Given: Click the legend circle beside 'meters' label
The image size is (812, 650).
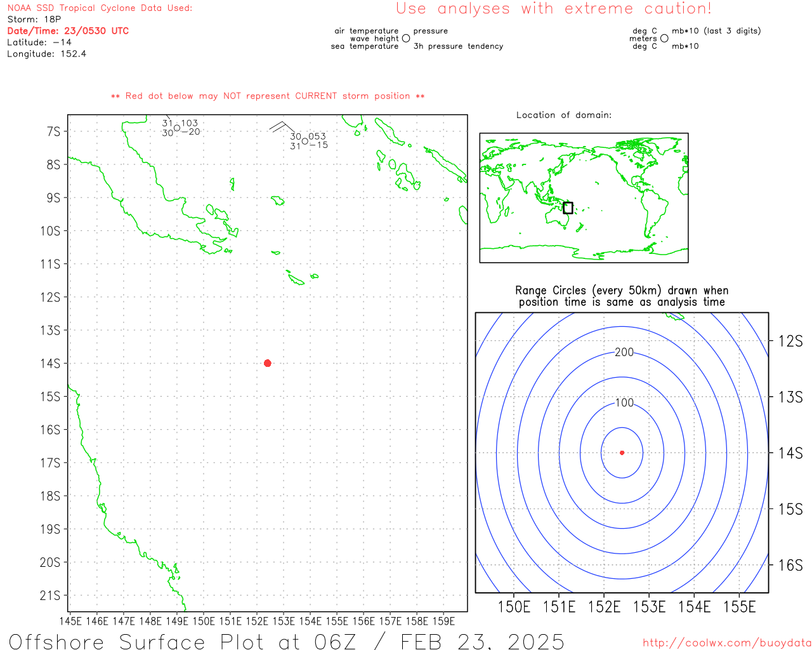Looking at the screenshot, I should click(664, 39).
